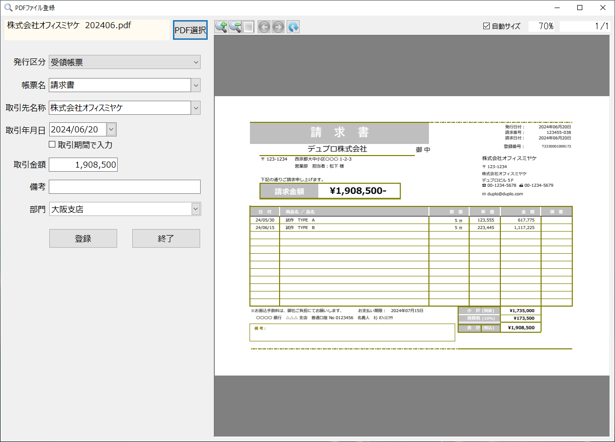Click the 取引先名称 text box
615x442 pixels.
120,108
